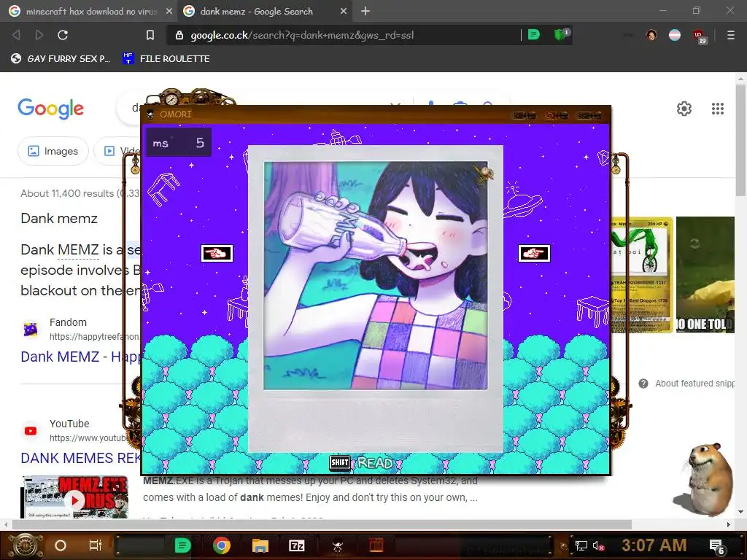This screenshot has height=560, width=747.
Task: Click the Fandom source name text
Action: (68, 322)
